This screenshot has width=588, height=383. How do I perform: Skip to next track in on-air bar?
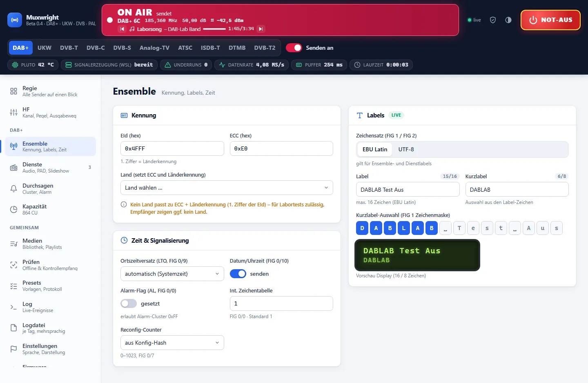pyautogui.click(x=261, y=29)
